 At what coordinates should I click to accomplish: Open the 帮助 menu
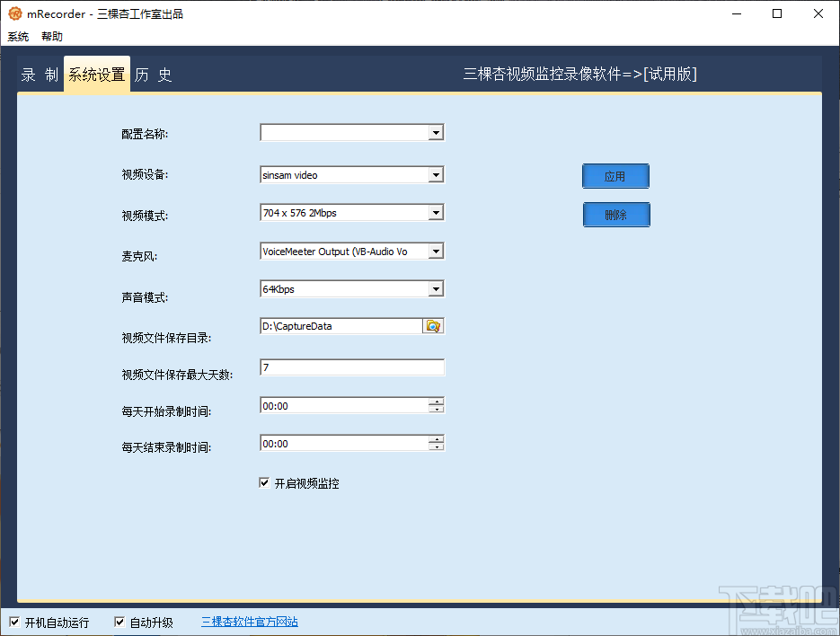point(51,36)
